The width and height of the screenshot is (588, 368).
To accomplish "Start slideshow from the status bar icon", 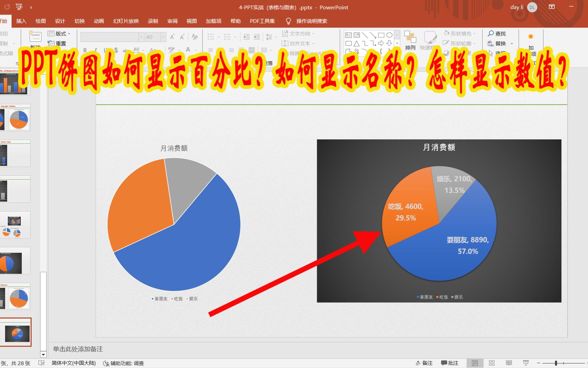I will click(526, 362).
